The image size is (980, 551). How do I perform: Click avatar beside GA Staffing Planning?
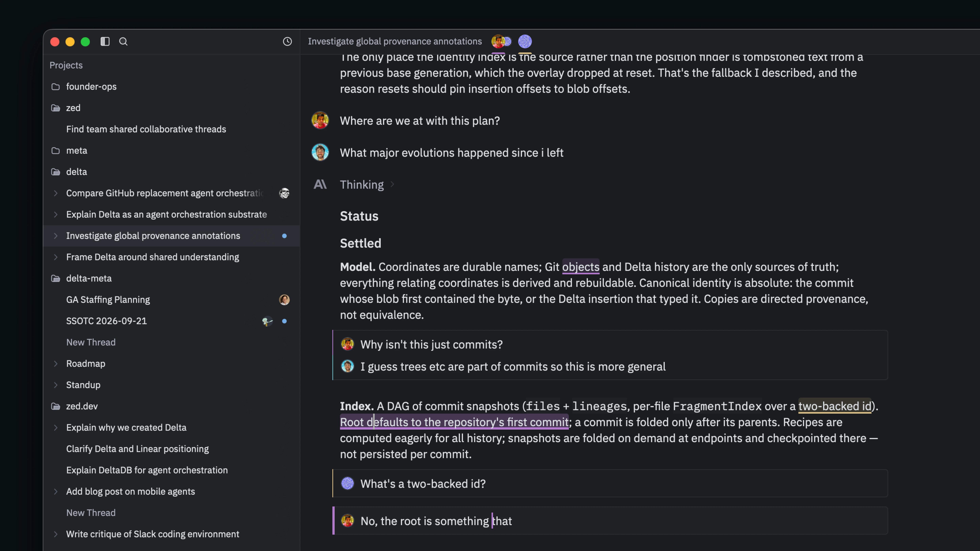point(284,300)
